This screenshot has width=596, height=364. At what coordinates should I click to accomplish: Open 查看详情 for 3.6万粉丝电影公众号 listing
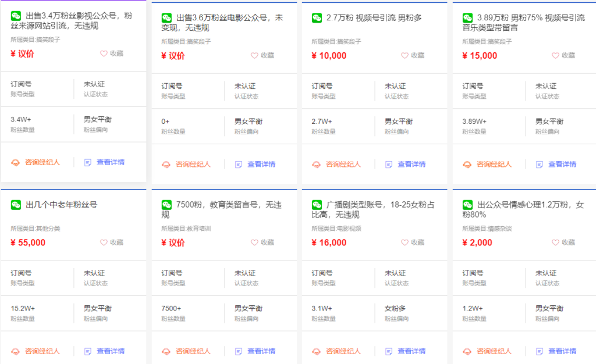pos(261,165)
